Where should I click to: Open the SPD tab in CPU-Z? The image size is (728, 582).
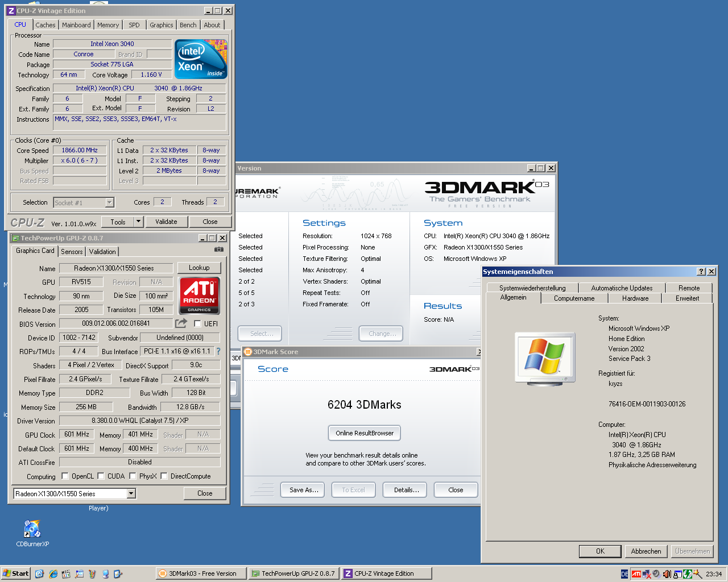tap(134, 25)
